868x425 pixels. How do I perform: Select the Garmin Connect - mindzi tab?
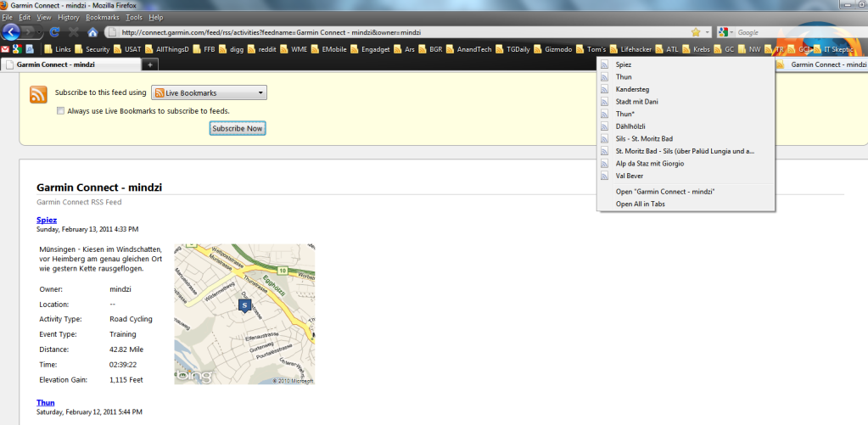pos(71,64)
